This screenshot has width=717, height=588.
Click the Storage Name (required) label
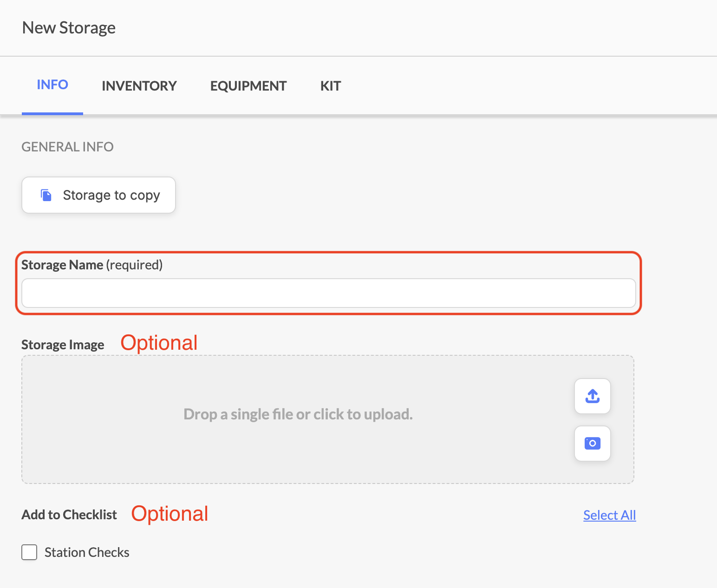click(92, 265)
